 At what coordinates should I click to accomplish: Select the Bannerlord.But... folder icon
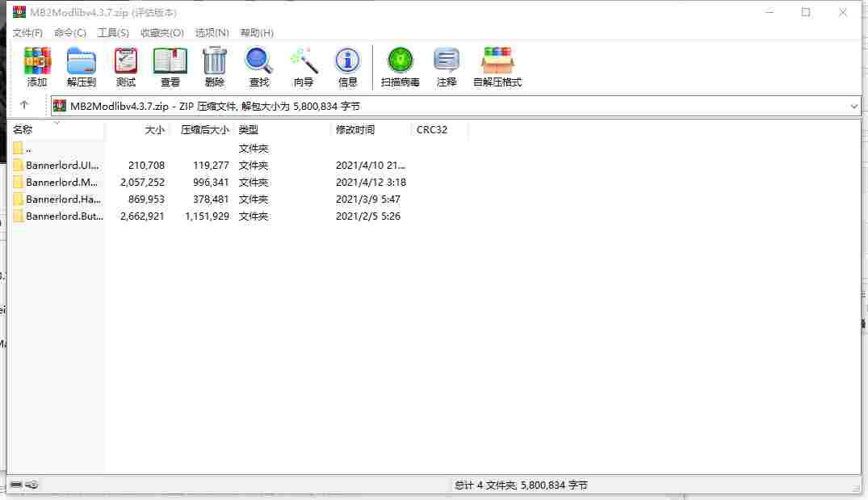coord(19,216)
